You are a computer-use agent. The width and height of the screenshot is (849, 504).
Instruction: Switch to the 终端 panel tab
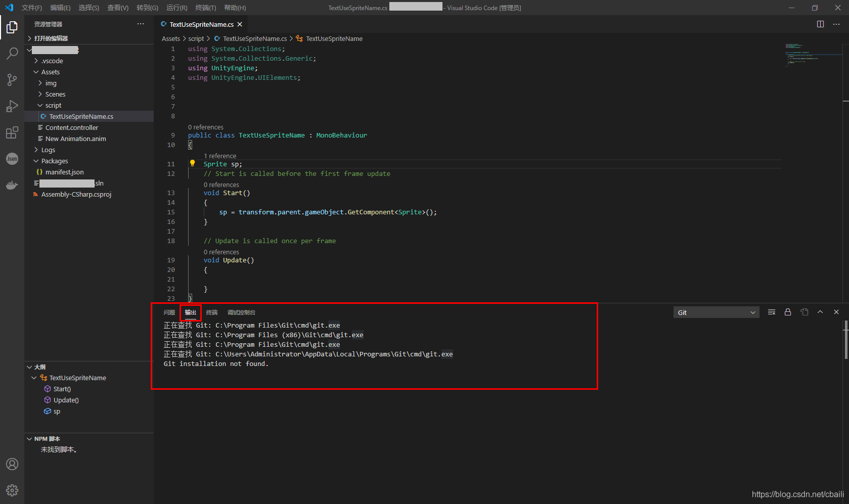click(212, 312)
